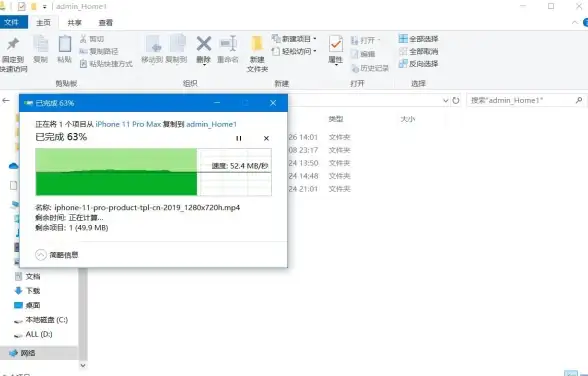Cancel the copy with X button
This screenshot has height=376, width=588.
266,138
